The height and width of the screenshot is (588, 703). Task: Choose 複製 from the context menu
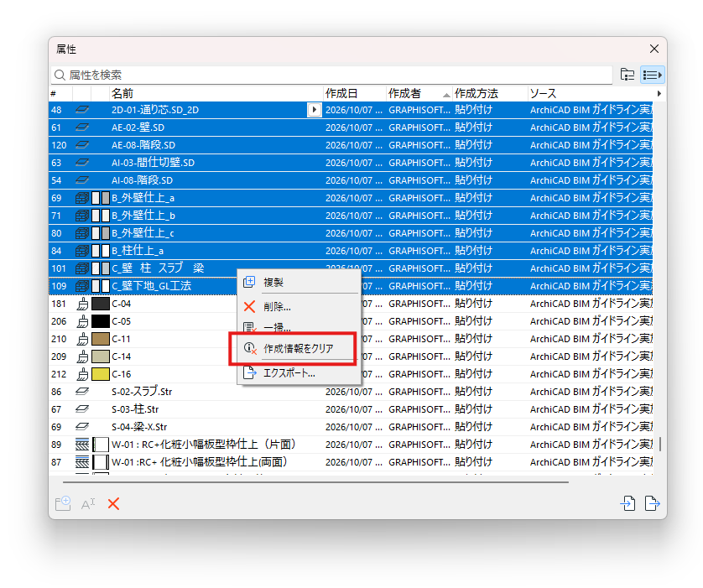pyautogui.click(x=299, y=282)
